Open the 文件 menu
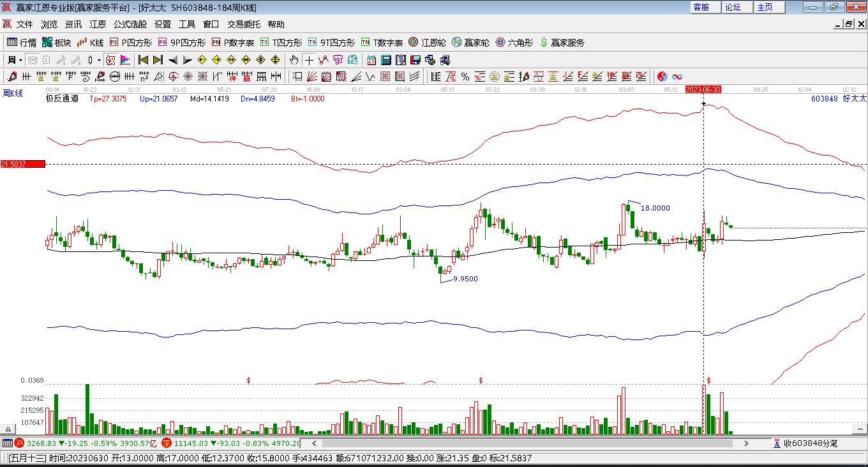This screenshot has height=467, width=868. (25, 24)
